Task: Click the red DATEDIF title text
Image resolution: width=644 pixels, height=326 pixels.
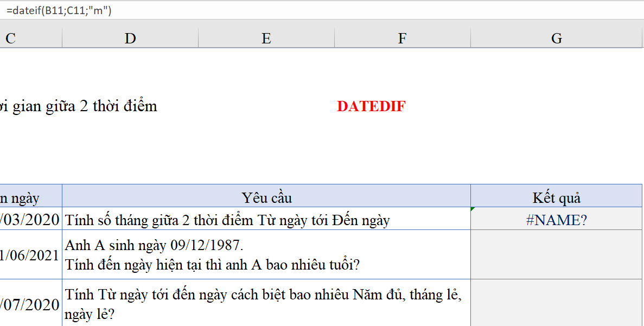Action: (x=371, y=106)
